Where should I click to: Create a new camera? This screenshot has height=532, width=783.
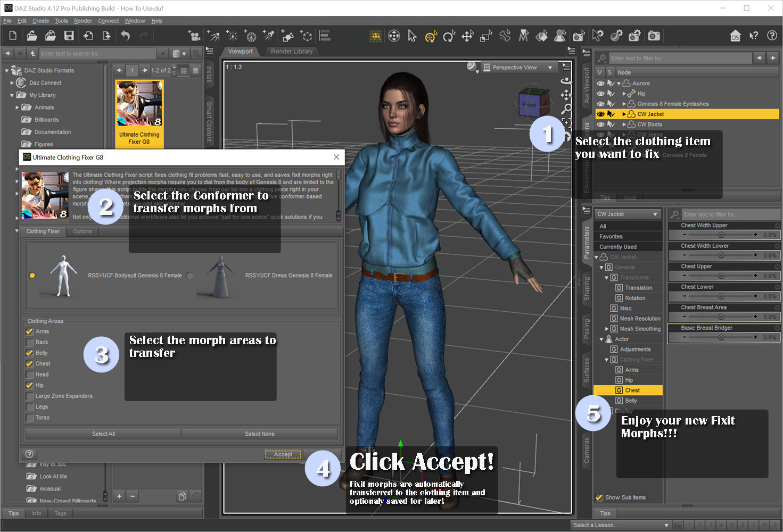(x=194, y=36)
